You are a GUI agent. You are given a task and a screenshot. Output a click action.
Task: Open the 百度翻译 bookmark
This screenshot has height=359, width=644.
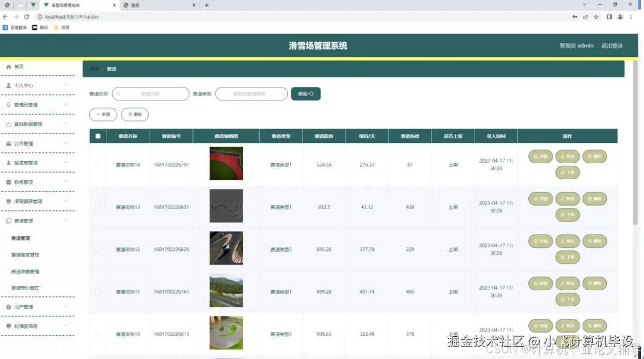(14, 27)
